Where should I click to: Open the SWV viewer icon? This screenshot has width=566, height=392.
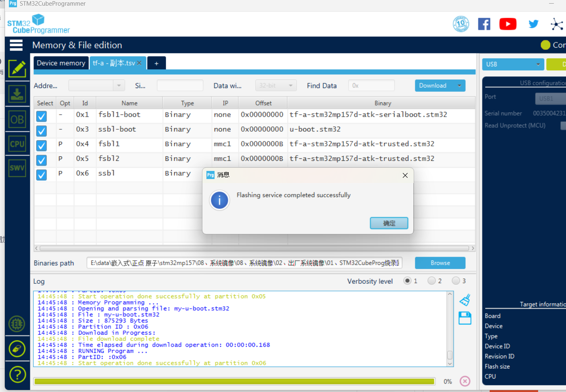pos(17,168)
